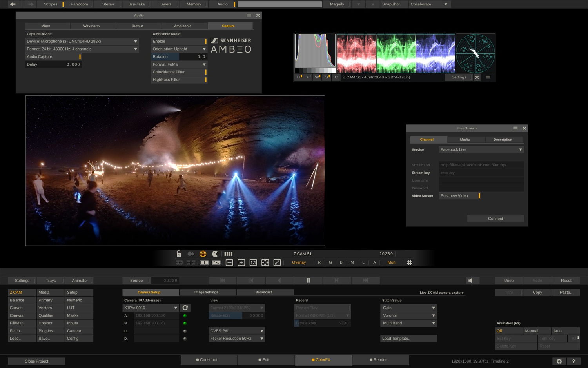Screen dimensions: 588x368
Task: Open the scopes panel hamburger menu
Action: pos(488,77)
